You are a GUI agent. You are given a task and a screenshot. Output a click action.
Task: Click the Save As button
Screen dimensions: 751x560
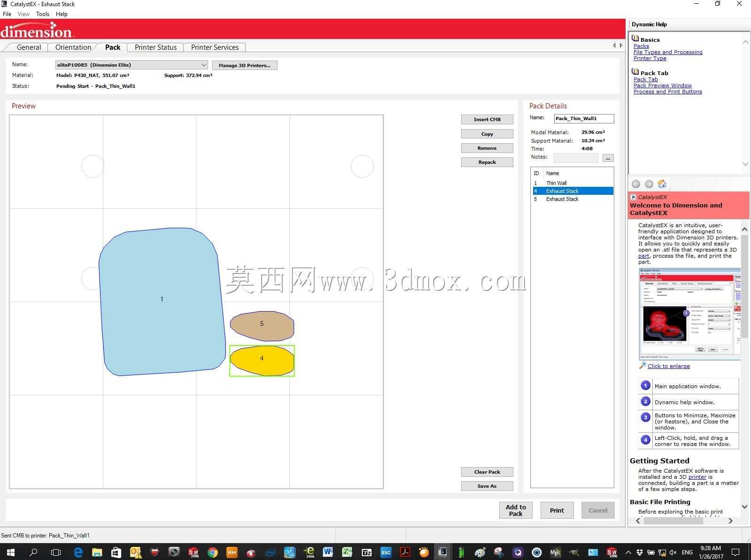pos(487,486)
